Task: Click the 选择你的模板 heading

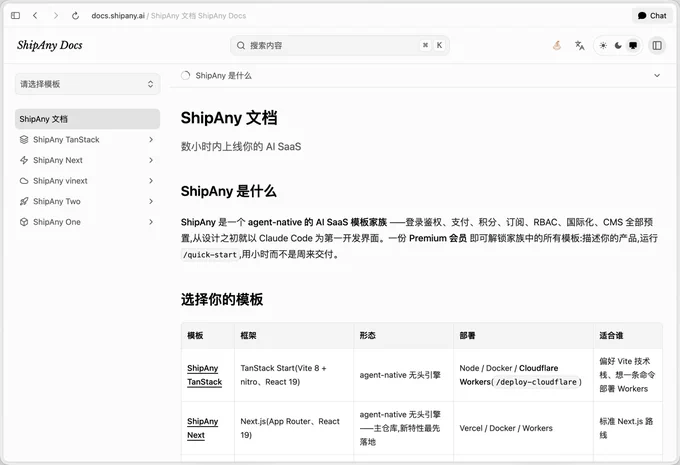Action: [222, 299]
